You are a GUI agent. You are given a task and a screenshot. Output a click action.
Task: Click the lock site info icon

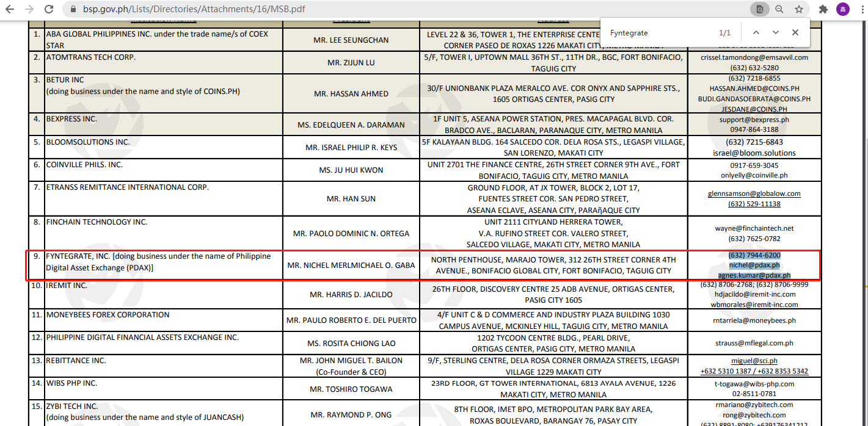pos(73,10)
